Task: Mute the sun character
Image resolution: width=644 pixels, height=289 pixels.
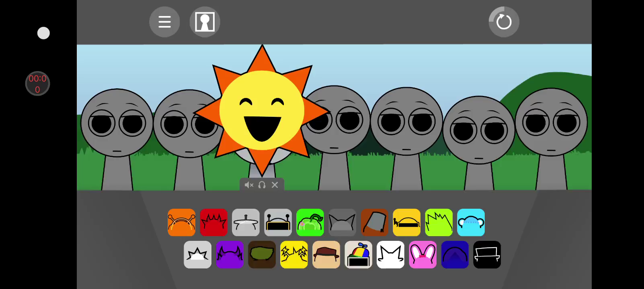Action: pyautogui.click(x=249, y=185)
